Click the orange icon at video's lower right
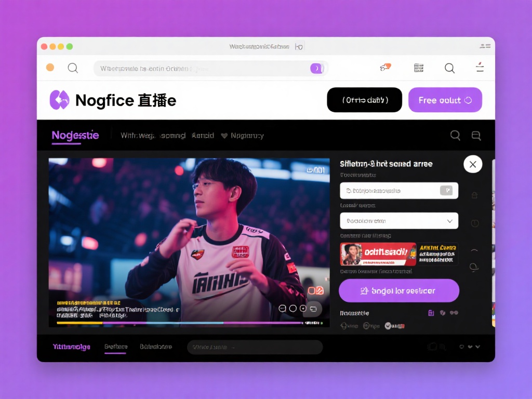 coord(316,290)
